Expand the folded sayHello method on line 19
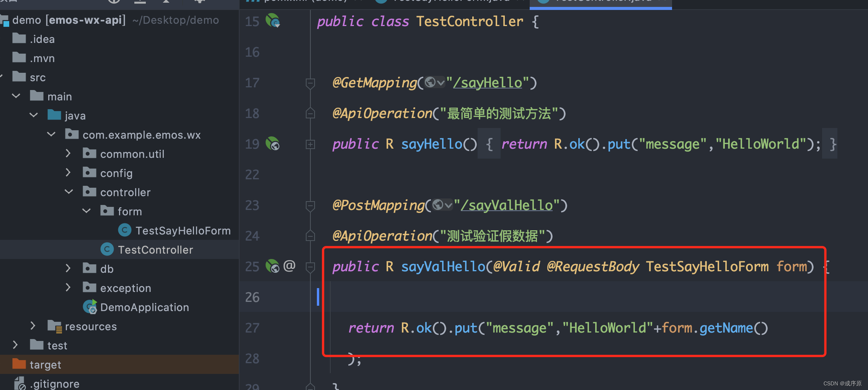The width and height of the screenshot is (868, 390). click(310, 144)
